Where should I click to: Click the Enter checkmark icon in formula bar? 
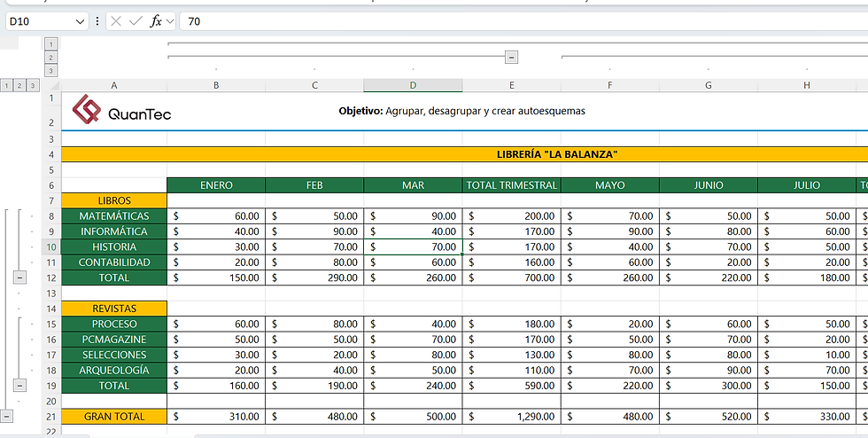pyautogui.click(x=135, y=21)
